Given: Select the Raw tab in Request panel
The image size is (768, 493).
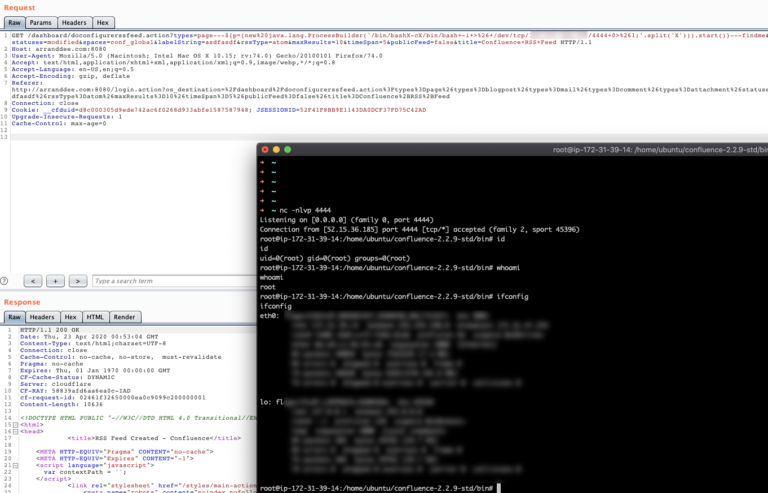Looking at the screenshot, I should coord(14,21).
